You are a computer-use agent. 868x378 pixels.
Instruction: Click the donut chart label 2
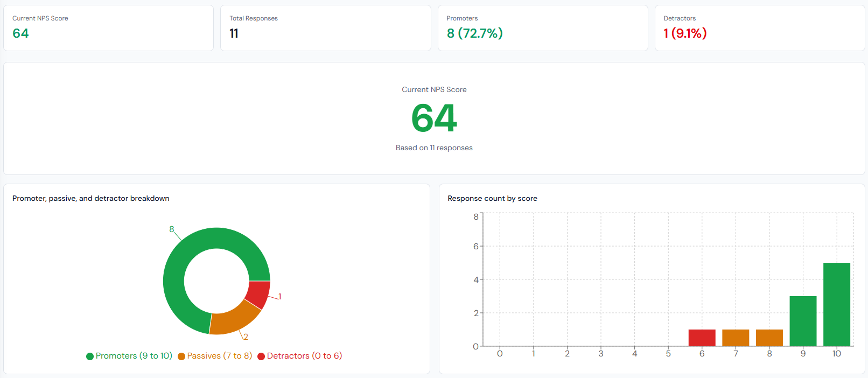[x=246, y=337]
